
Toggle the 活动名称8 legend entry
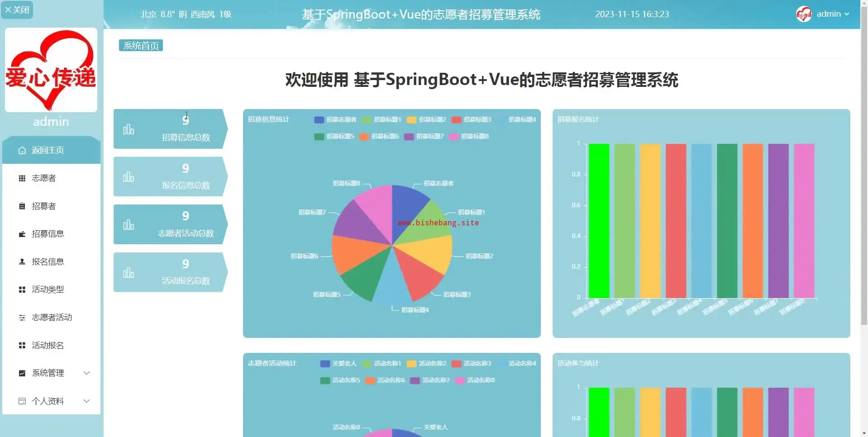tap(475, 380)
